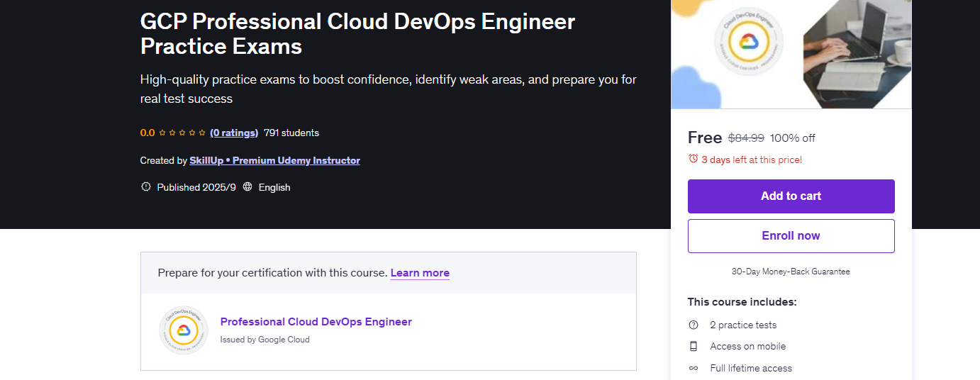Screen dimensions: 980x380
Task: Open the (0 ratings) link
Action: pos(234,133)
